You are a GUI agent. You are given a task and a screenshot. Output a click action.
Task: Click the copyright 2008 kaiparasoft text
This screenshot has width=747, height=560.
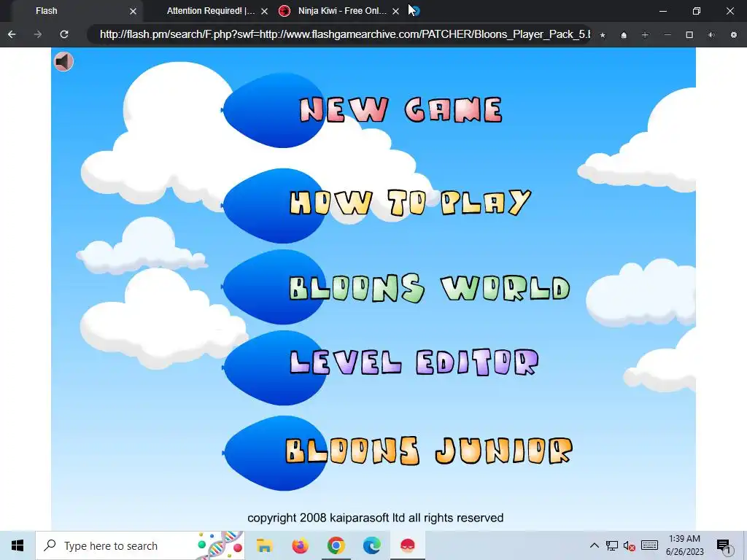pyautogui.click(x=376, y=518)
